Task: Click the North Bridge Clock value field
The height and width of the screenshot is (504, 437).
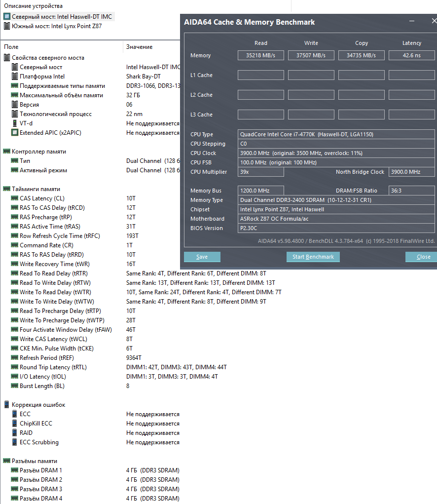Action: pyautogui.click(x=412, y=172)
